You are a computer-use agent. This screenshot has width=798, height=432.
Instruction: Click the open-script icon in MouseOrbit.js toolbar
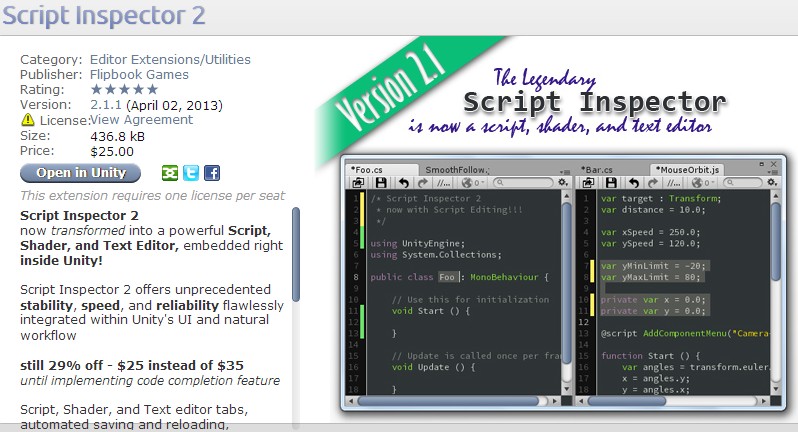click(x=588, y=182)
